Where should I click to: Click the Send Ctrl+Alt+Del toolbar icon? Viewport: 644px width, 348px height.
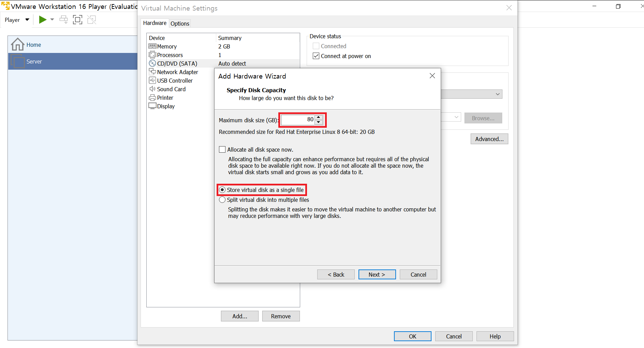pyautogui.click(x=63, y=20)
